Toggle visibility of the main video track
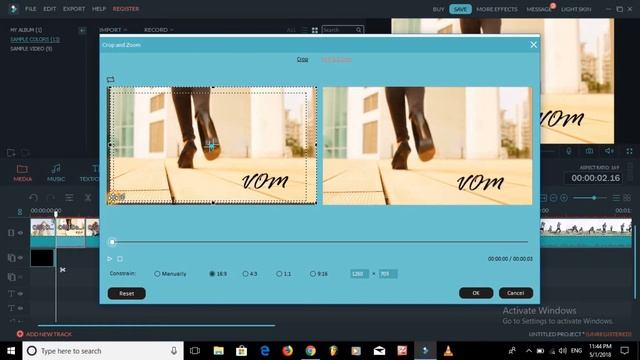 pos(20,233)
